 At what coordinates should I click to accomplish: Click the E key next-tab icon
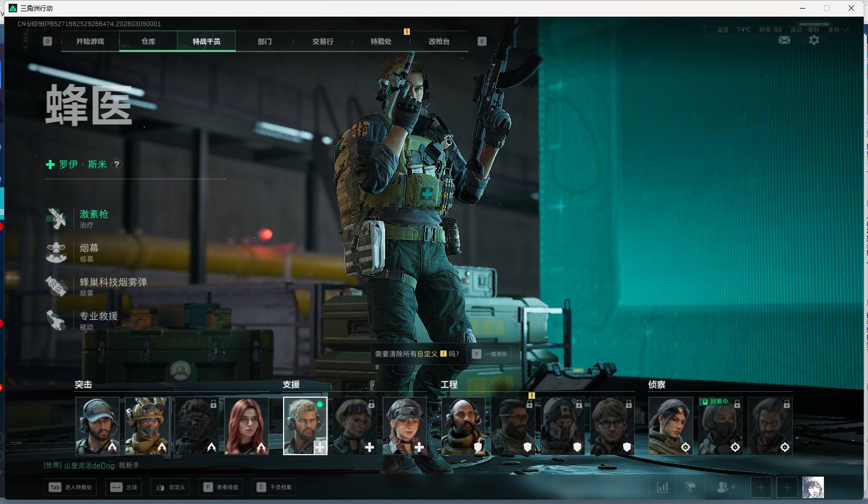[x=482, y=41]
